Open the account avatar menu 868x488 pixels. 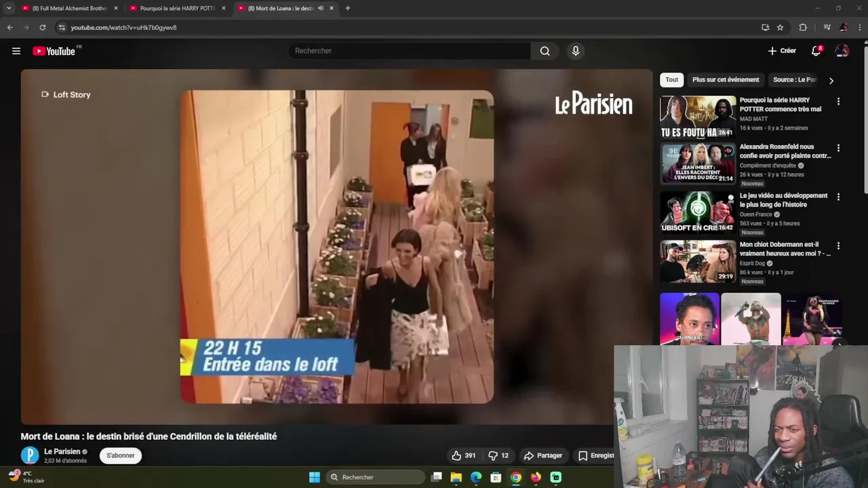pyautogui.click(x=842, y=51)
